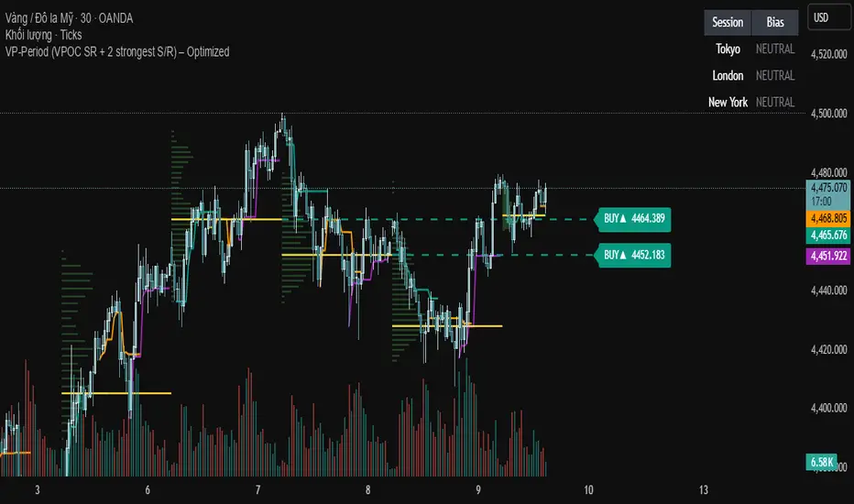The width and height of the screenshot is (854, 504).
Task: Click date 9 on the time axis
Action: (x=478, y=489)
